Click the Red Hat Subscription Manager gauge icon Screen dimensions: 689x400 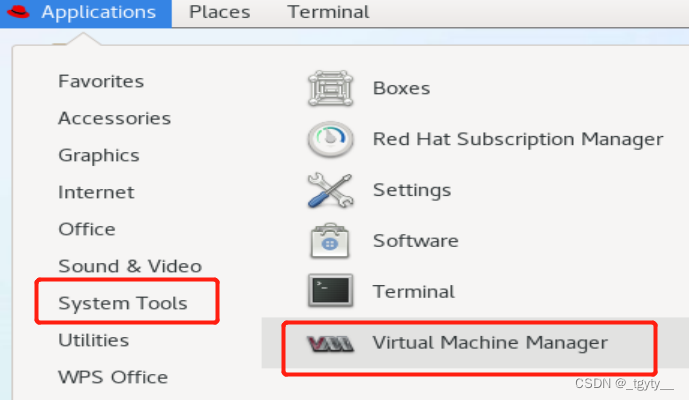pyautogui.click(x=330, y=139)
